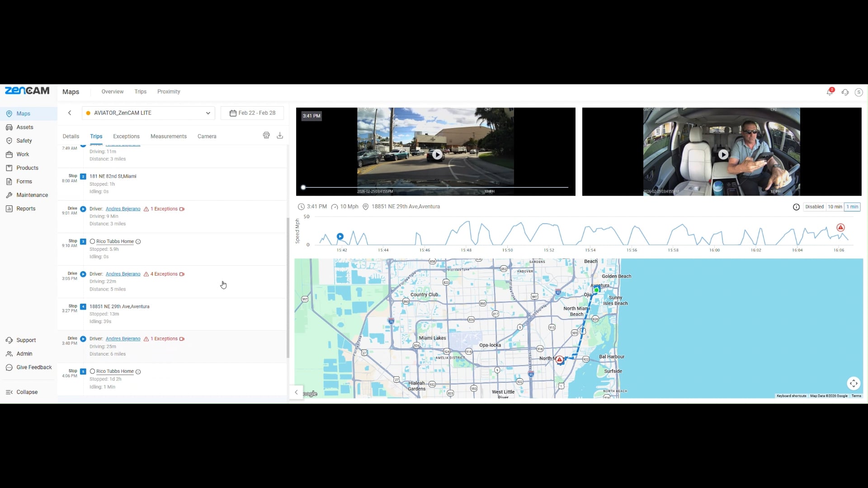Click video camera icon on 4 Exceptions drive

coord(182,274)
